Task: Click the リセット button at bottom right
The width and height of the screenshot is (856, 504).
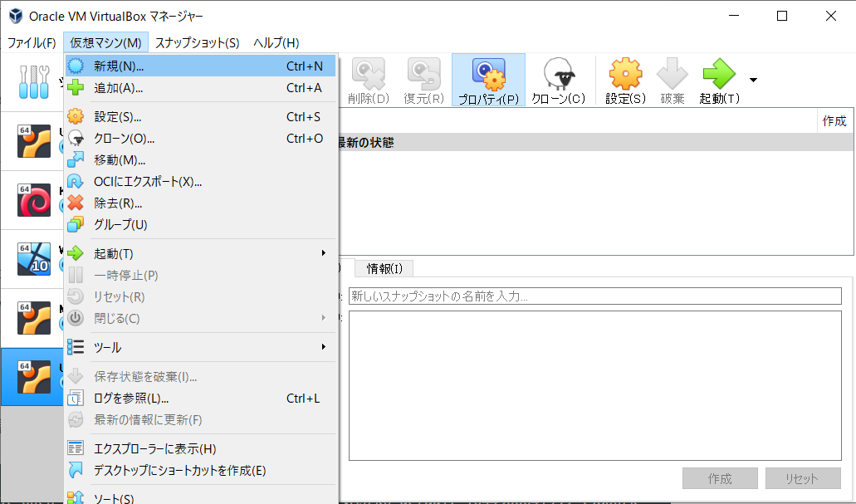Action: [802, 477]
